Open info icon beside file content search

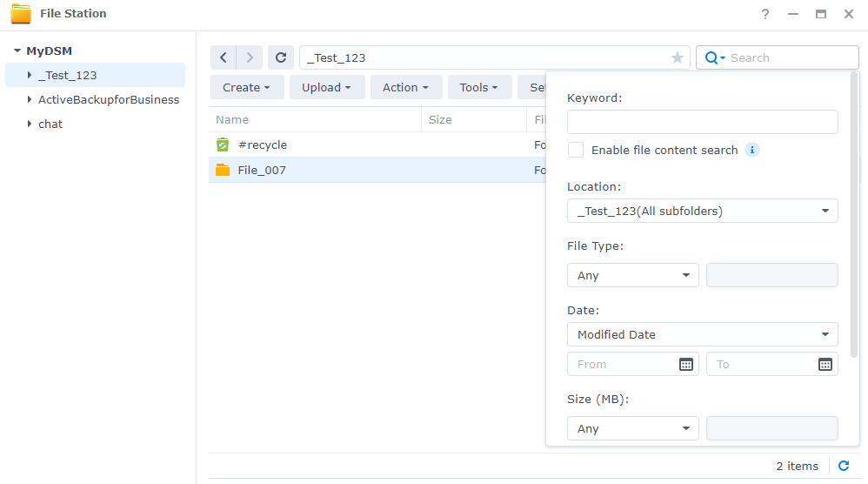751,150
